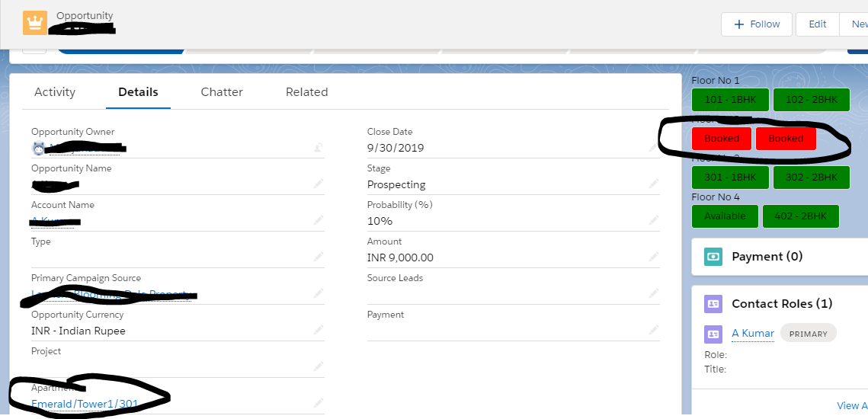
Task: Choose the 302 - 2BHK unit
Action: (x=811, y=178)
